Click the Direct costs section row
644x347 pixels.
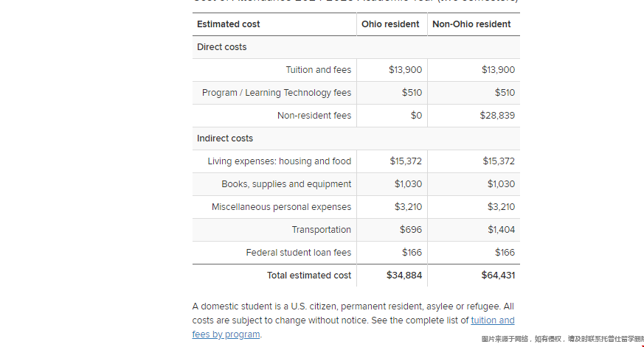(222, 47)
